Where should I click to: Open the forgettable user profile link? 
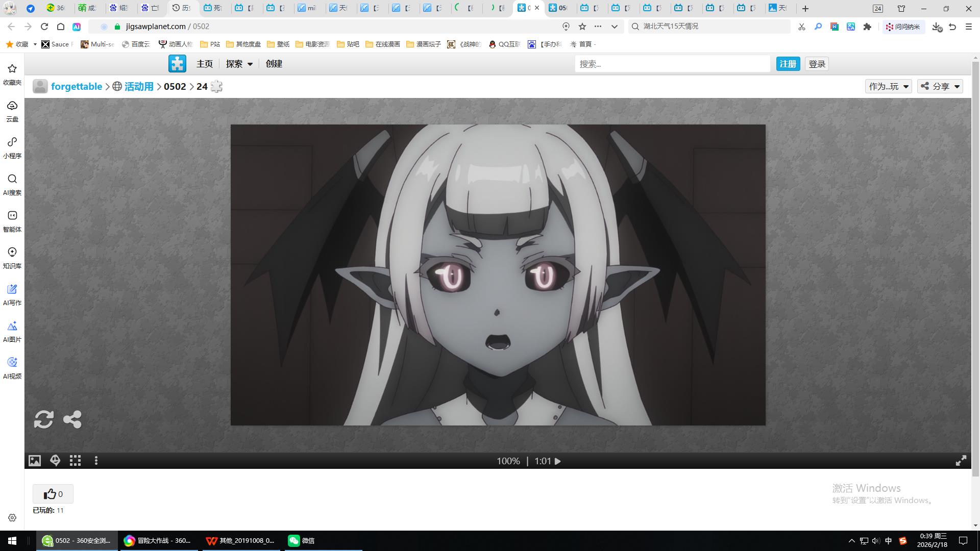77,86
